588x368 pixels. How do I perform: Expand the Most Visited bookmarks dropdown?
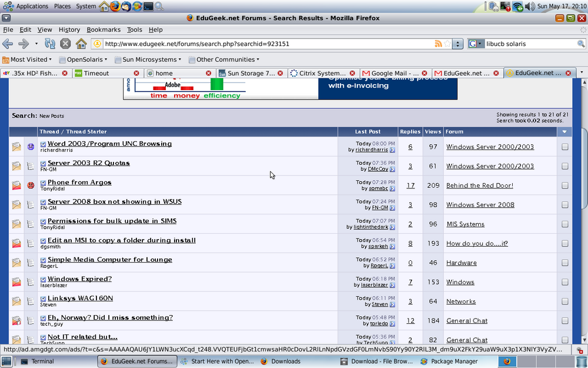click(x=27, y=59)
